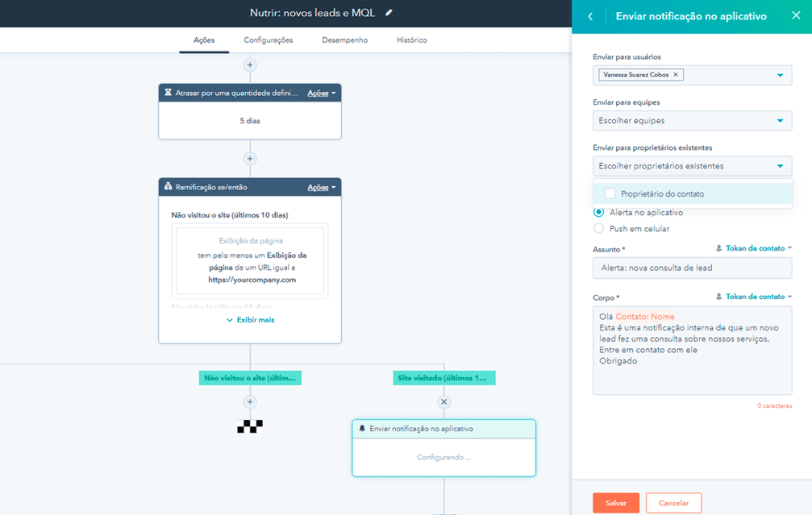
Task: Click the back arrow in notification panel header
Action: pyautogui.click(x=590, y=16)
